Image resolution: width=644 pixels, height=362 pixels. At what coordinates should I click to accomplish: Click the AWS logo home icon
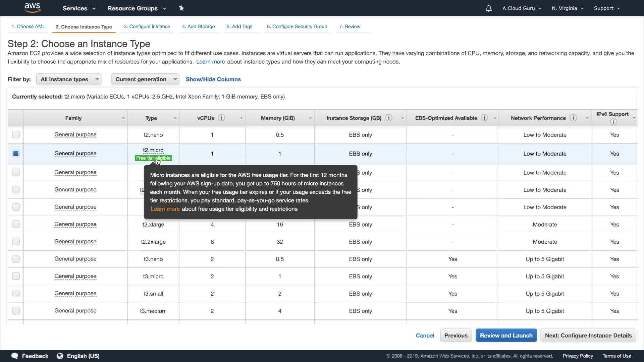33,8
